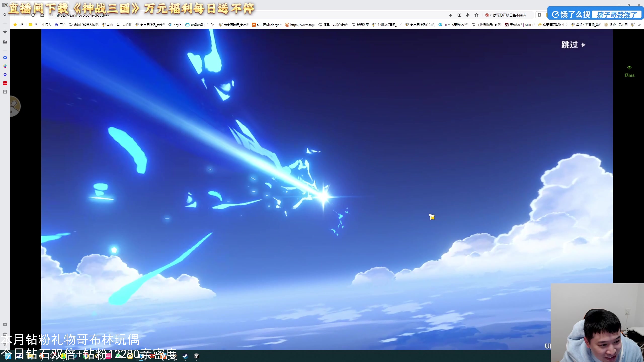Screen dimensions: 644x362
Task: Collapse sidebar with double chevron
Action: [x=5, y=15]
